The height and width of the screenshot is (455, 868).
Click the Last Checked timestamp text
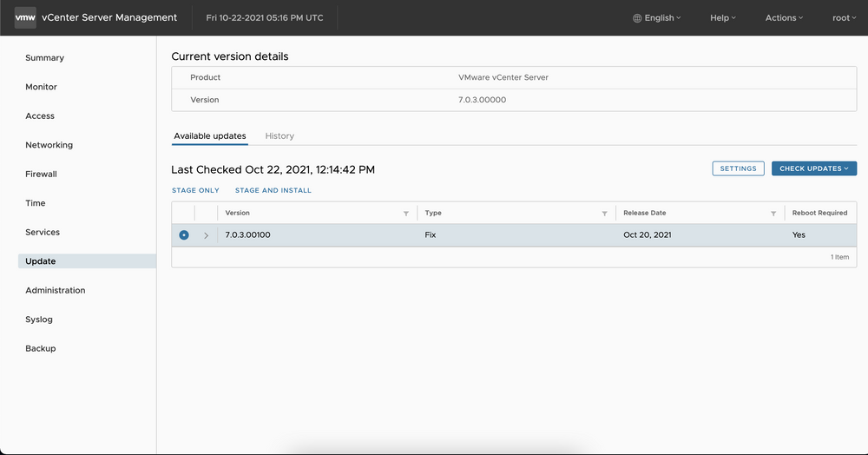(273, 170)
